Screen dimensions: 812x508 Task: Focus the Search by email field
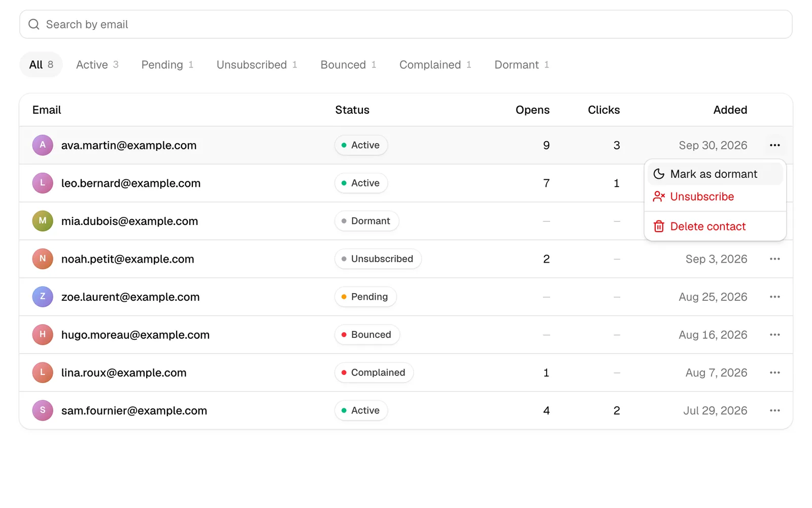click(x=406, y=24)
